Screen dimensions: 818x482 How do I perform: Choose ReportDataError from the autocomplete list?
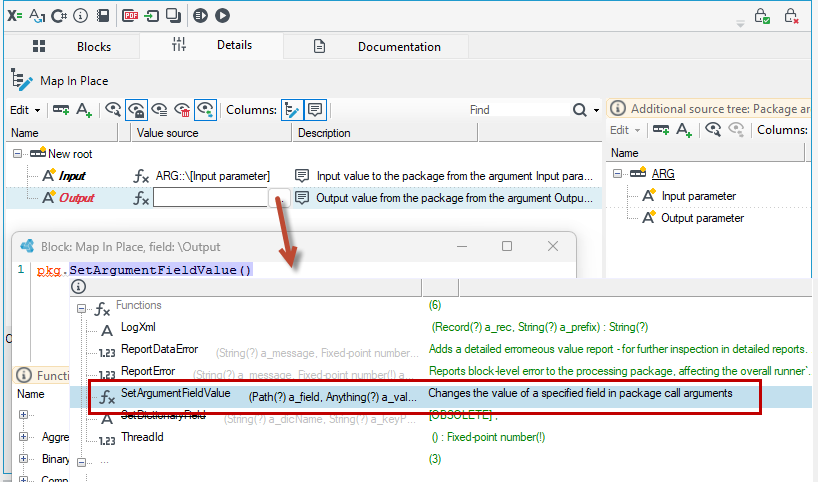(160, 349)
